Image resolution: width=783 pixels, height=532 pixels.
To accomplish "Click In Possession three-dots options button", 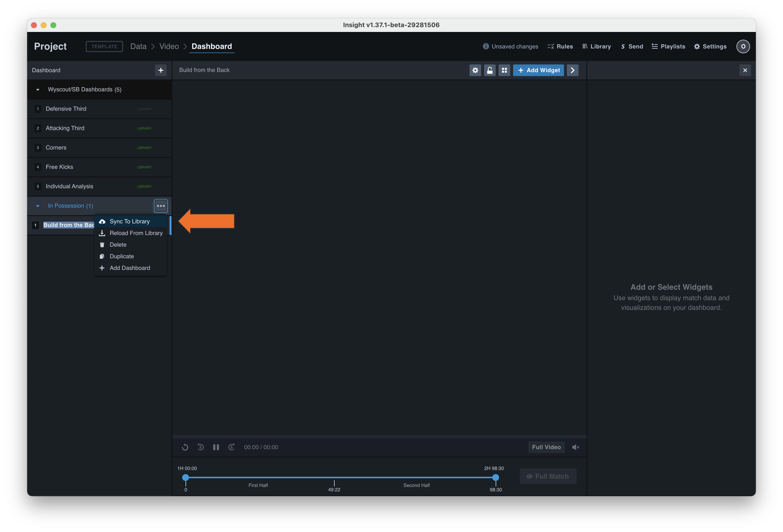I will [x=161, y=206].
